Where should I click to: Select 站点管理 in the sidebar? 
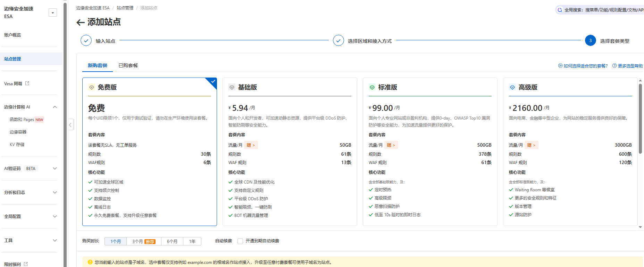(31, 59)
